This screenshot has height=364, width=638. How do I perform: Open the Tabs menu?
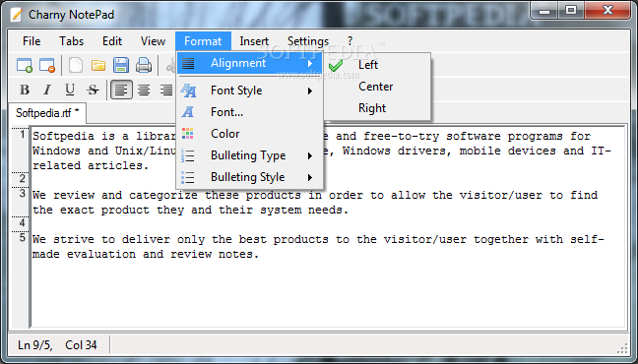(71, 41)
